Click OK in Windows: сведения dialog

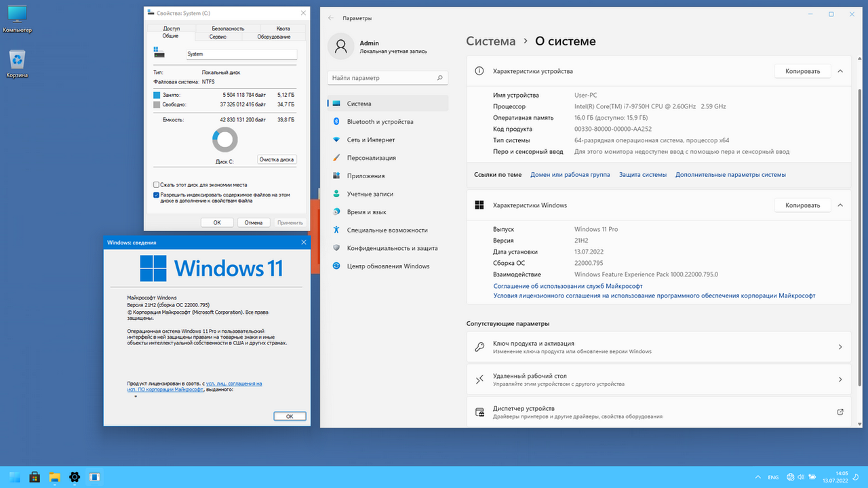pyautogui.click(x=290, y=416)
